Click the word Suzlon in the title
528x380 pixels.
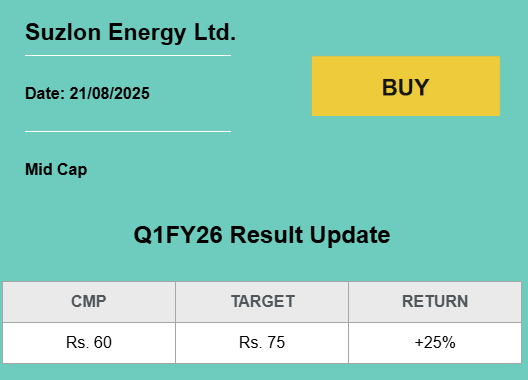click(x=63, y=32)
